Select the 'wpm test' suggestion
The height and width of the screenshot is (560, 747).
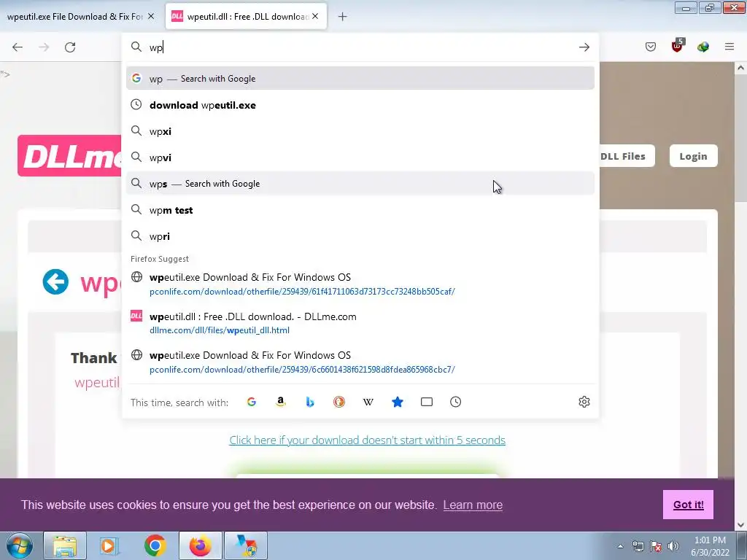point(360,210)
